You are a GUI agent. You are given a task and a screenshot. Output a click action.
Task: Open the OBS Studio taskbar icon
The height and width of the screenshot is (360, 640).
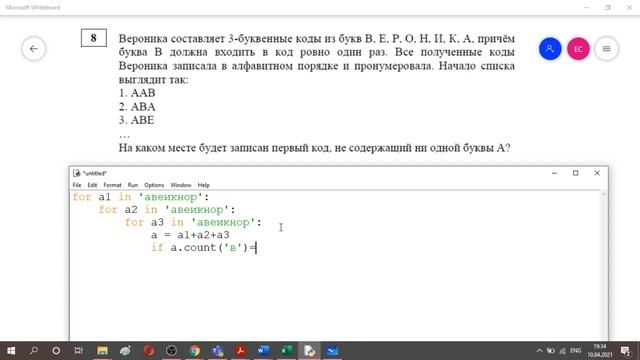171,351
